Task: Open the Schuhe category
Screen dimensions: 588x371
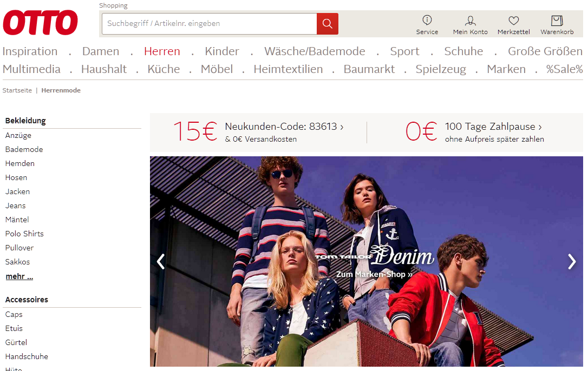Action: point(463,51)
